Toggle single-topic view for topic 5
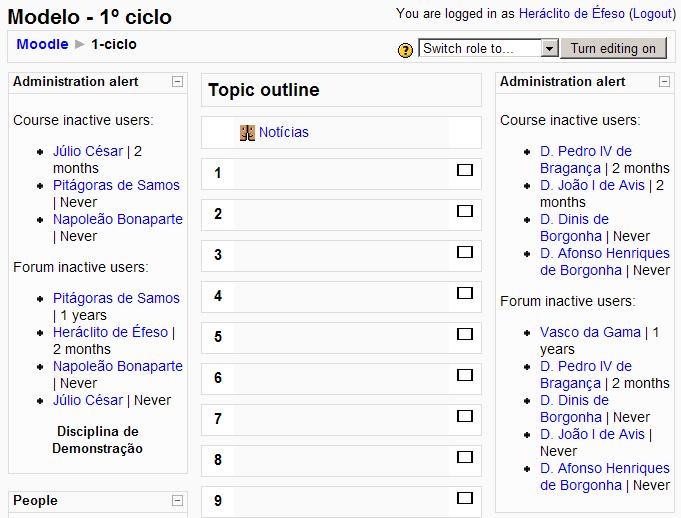This screenshot has height=518, width=681. (x=464, y=335)
